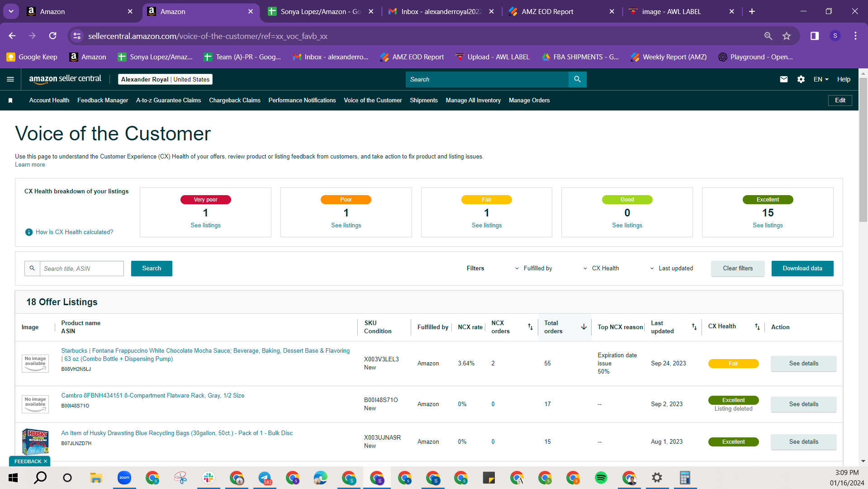Click the magnifier button beside the Search bar
The width and height of the screenshot is (868, 489).
click(x=578, y=79)
